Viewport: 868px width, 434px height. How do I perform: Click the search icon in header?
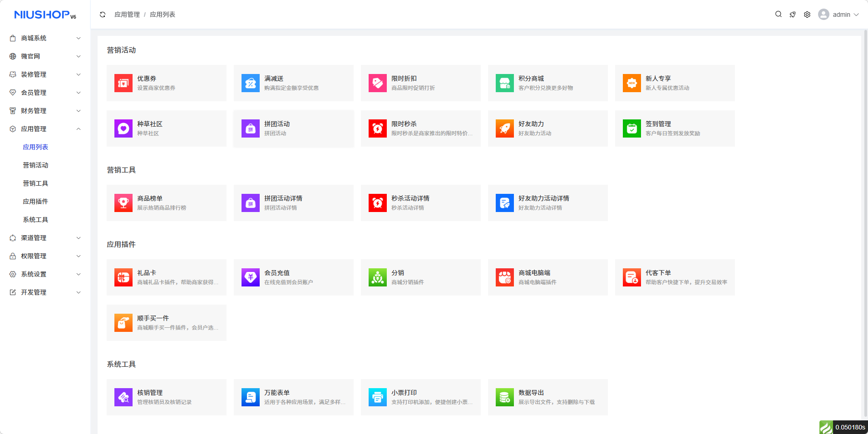point(778,14)
